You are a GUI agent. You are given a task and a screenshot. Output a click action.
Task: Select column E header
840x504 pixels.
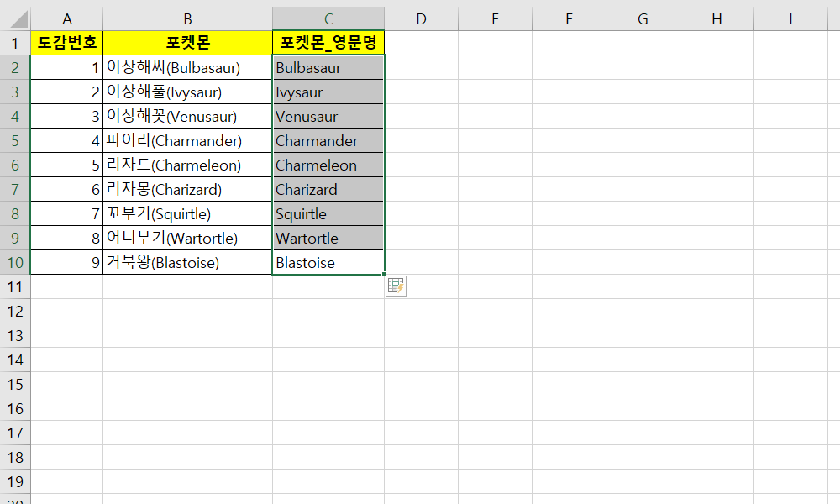pos(495,19)
